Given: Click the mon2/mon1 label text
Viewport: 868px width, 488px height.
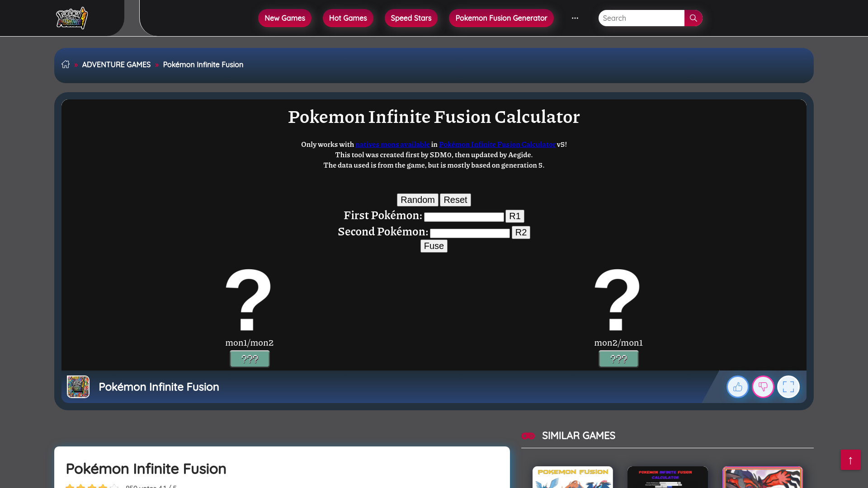Looking at the screenshot, I should point(618,343).
